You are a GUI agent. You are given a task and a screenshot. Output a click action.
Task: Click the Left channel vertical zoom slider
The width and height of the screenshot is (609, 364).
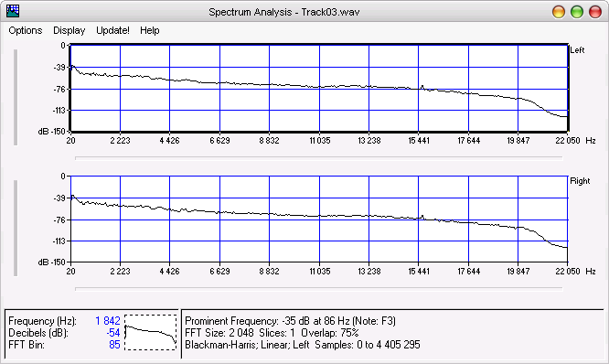pyautogui.click(x=16, y=97)
